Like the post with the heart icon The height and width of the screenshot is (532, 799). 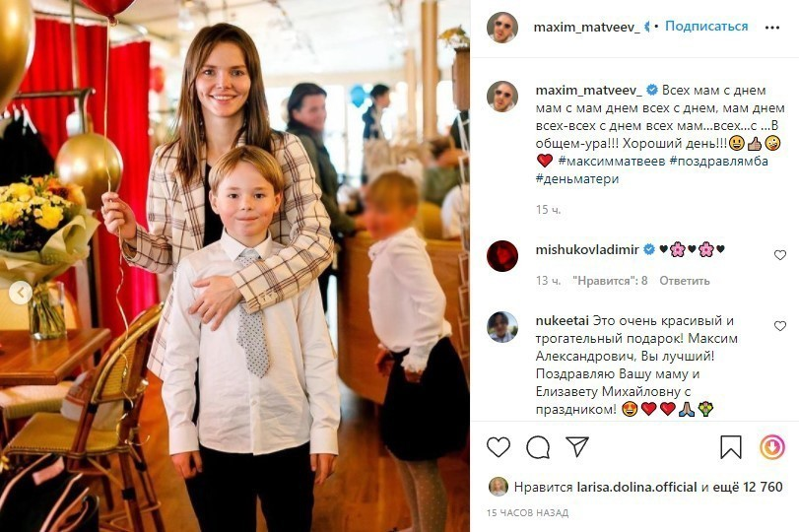pos(498,447)
